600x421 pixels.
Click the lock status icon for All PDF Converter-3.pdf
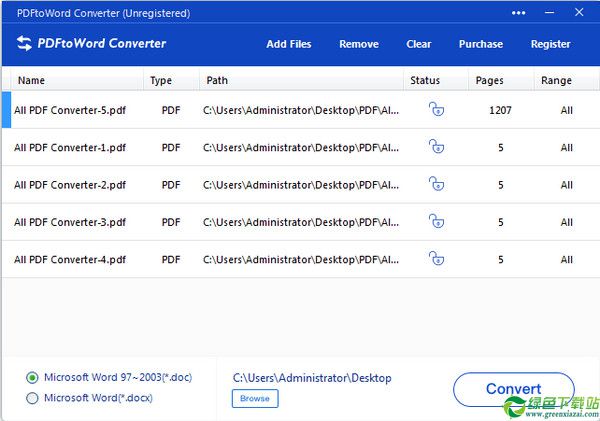tap(436, 221)
